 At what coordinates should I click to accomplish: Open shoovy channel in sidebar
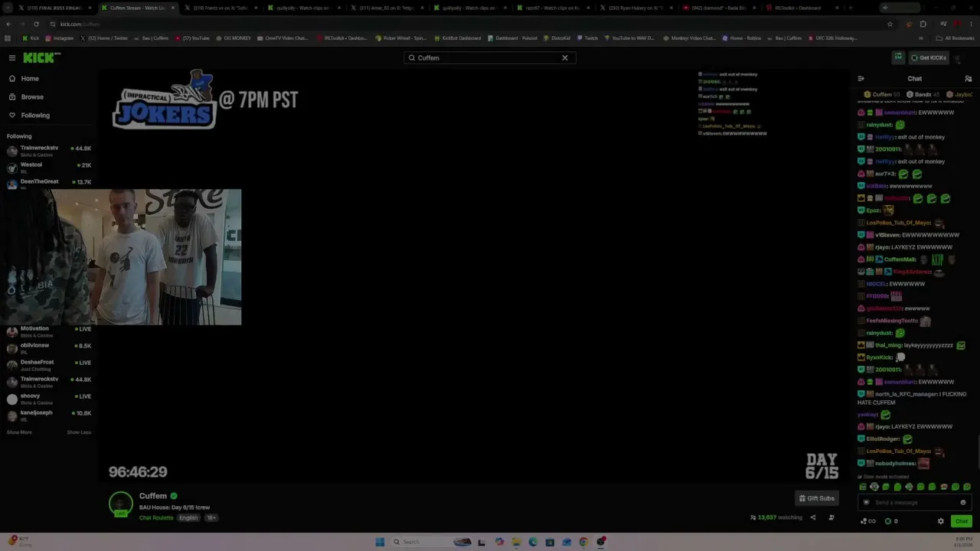(49, 399)
